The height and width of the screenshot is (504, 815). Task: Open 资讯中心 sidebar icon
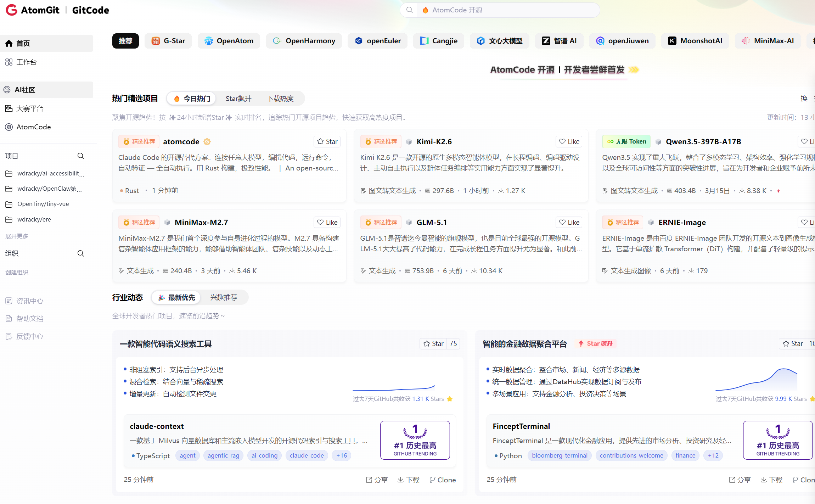[9, 301]
